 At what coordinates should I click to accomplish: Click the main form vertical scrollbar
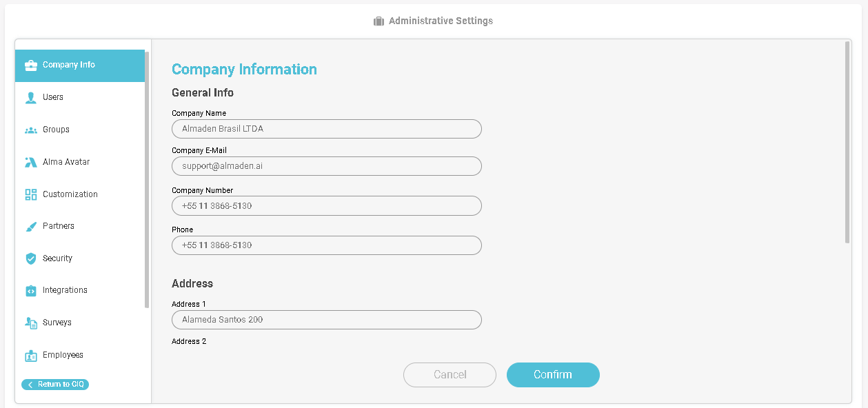[x=847, y=141]
